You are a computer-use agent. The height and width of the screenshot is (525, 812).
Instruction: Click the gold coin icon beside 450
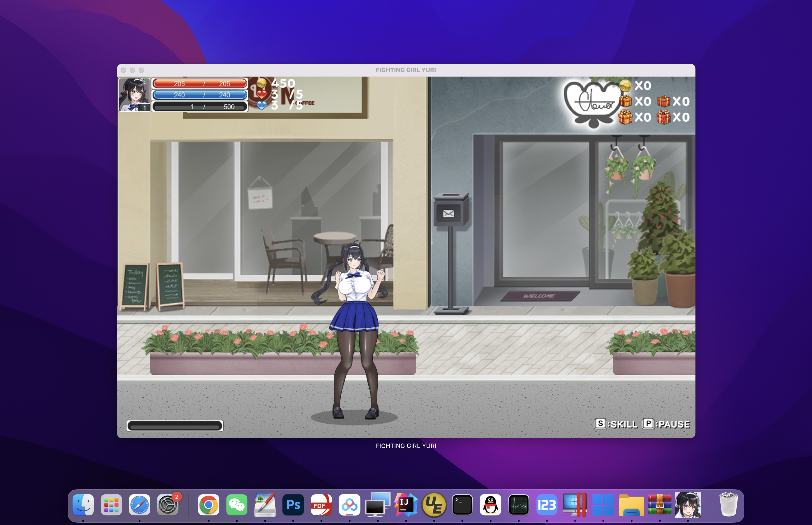[261, 83]
